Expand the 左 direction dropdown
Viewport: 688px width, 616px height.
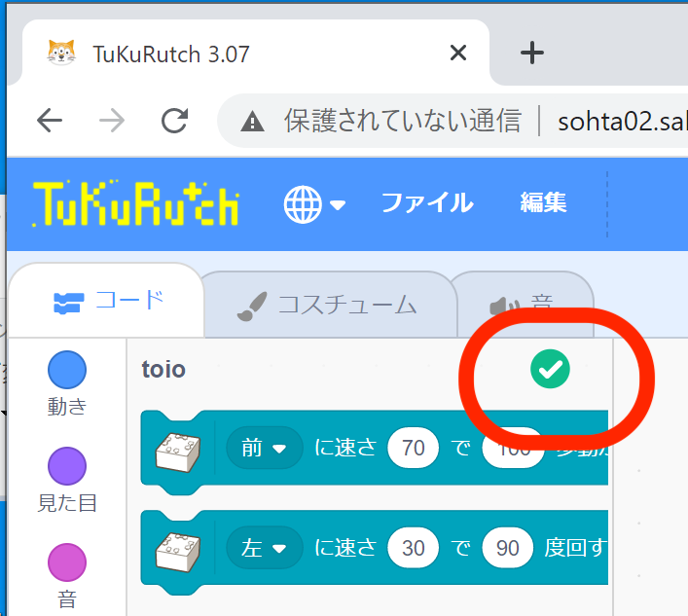[264, 548]
